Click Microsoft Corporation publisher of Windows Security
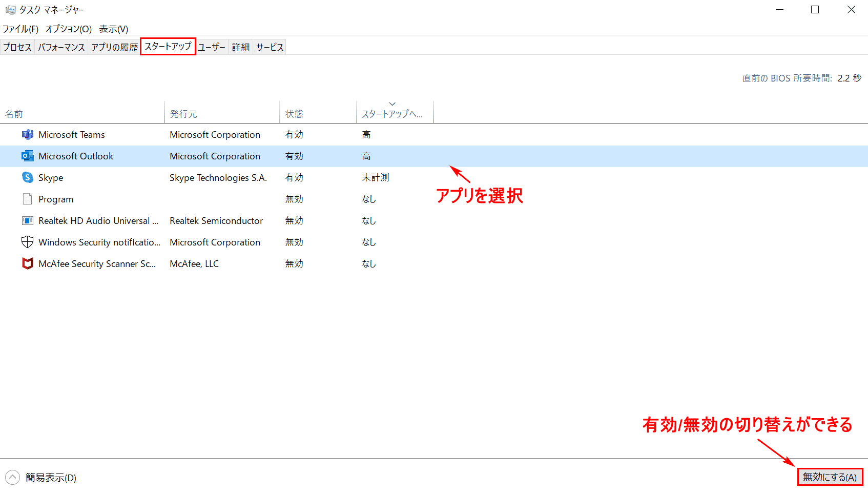Screen dimensions: 868x494 (215, 242)
